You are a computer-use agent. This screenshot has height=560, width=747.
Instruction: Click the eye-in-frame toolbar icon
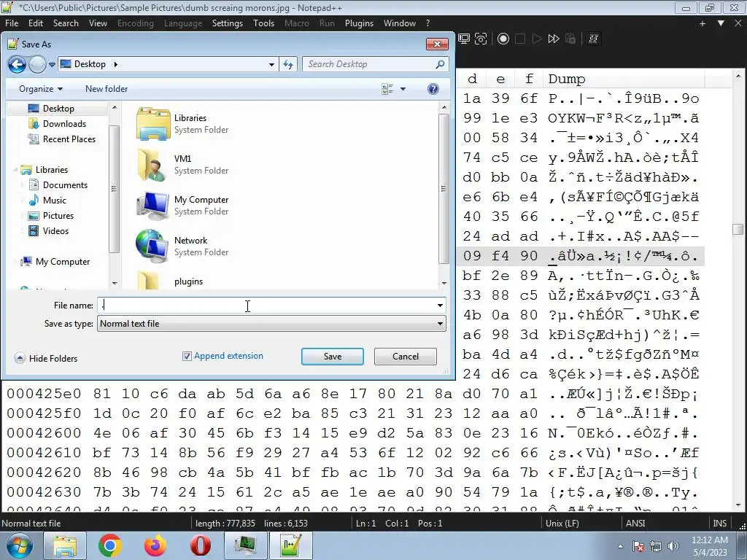pos(481,39)
